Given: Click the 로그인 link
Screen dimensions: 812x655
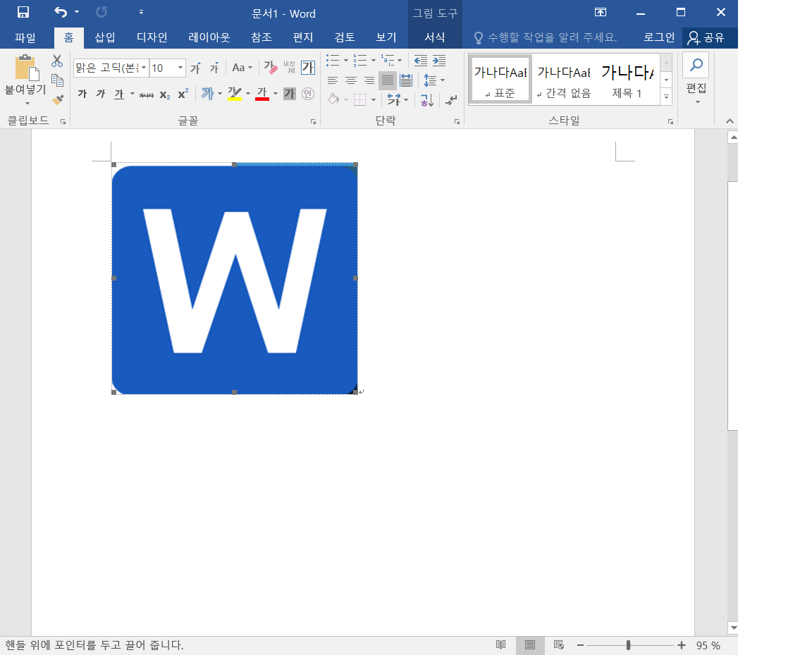Looking at the screenshot, I should tap(659, 37).
